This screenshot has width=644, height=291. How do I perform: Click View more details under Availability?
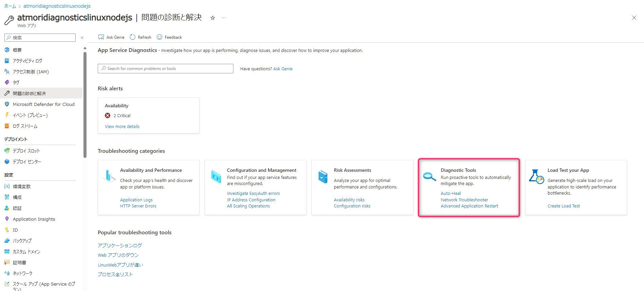point(122,126)
